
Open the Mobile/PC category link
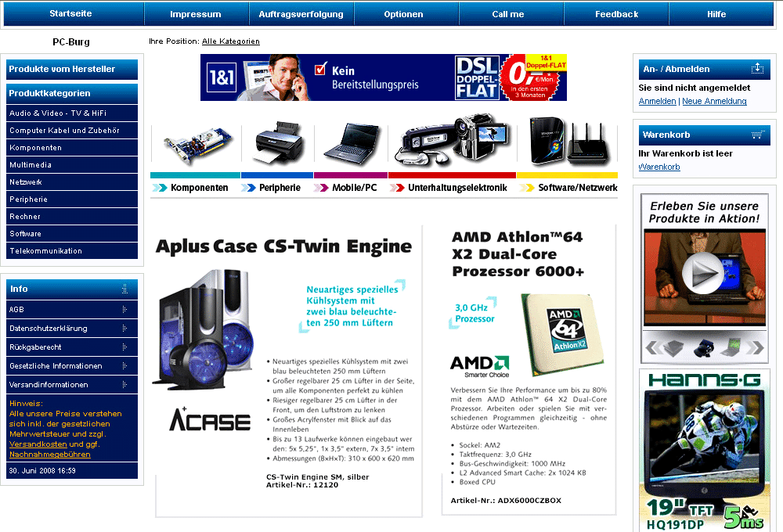coord(355,188)
